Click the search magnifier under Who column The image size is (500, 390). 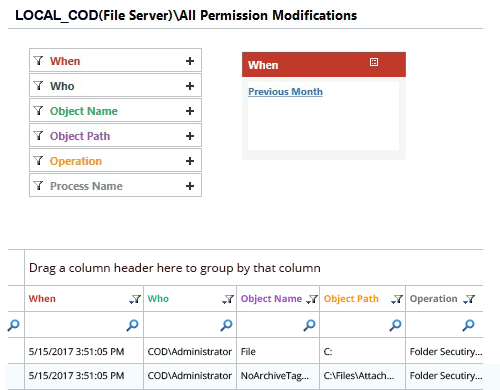tap(226, 325)
